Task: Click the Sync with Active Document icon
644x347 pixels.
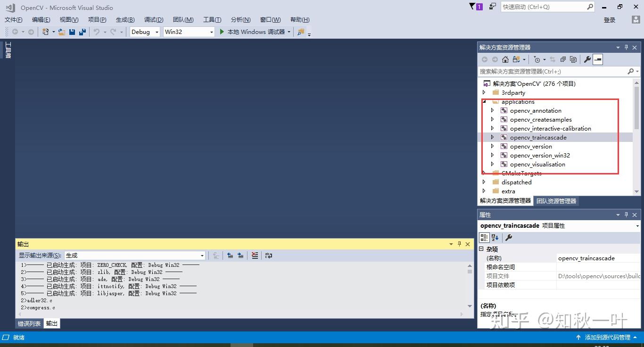Action: (x=553, y=59)
